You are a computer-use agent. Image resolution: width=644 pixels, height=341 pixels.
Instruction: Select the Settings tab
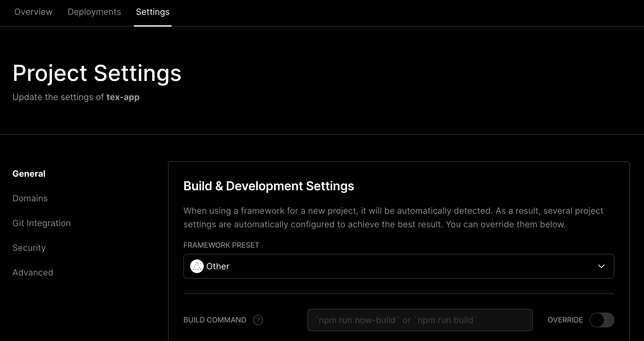tap(153, 12)
